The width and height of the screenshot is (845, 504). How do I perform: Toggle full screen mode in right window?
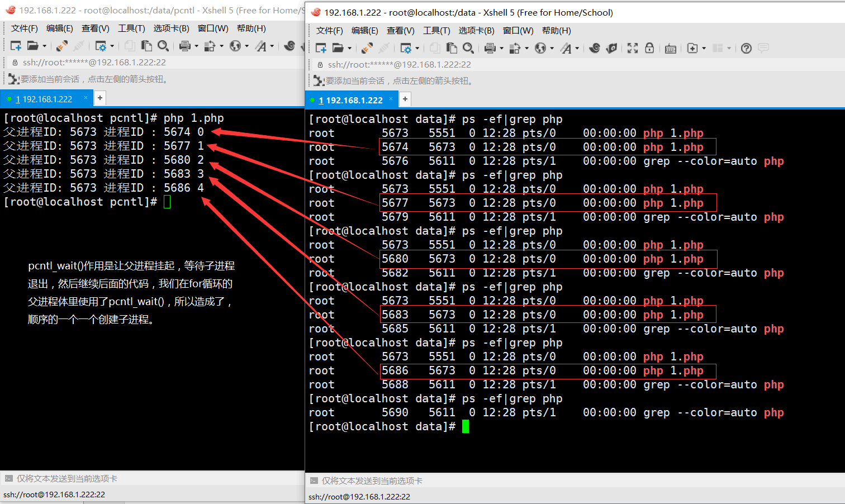632,49
